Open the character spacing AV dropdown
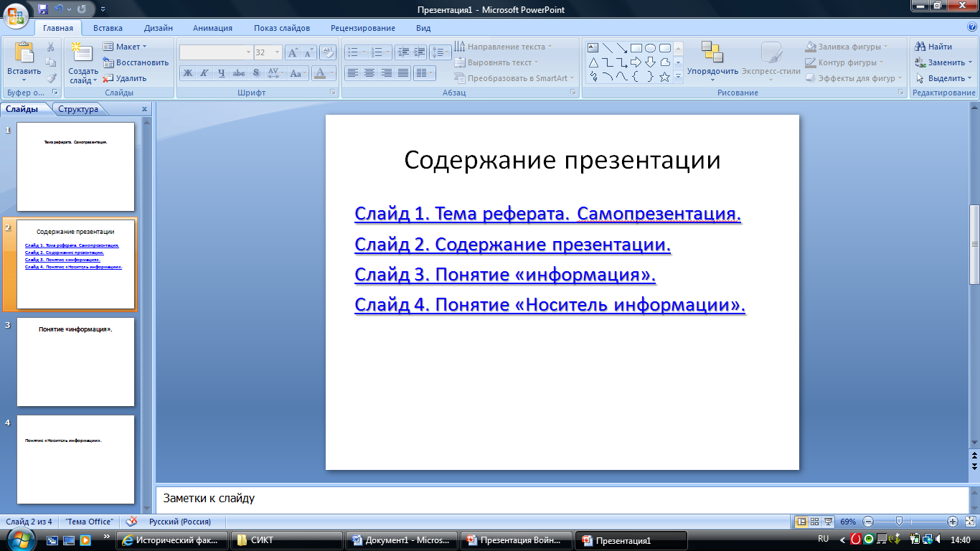This screenshot has height=551, width=980. point(275,73)
